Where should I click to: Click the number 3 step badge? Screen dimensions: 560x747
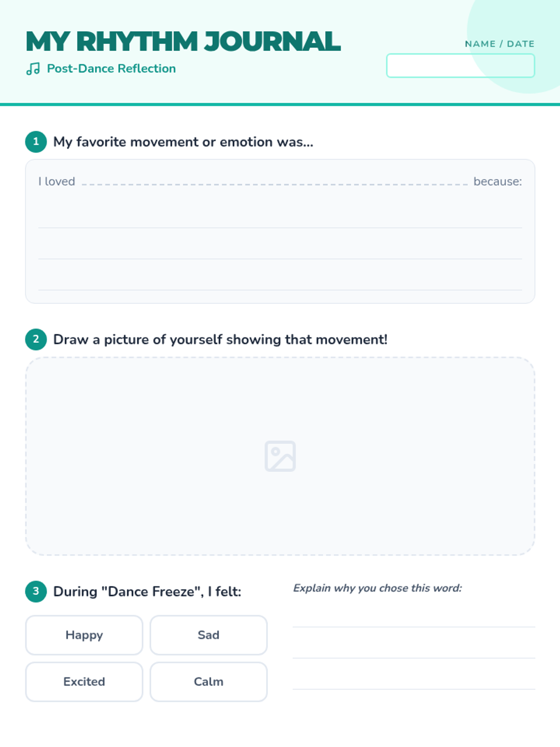(36, 592)
